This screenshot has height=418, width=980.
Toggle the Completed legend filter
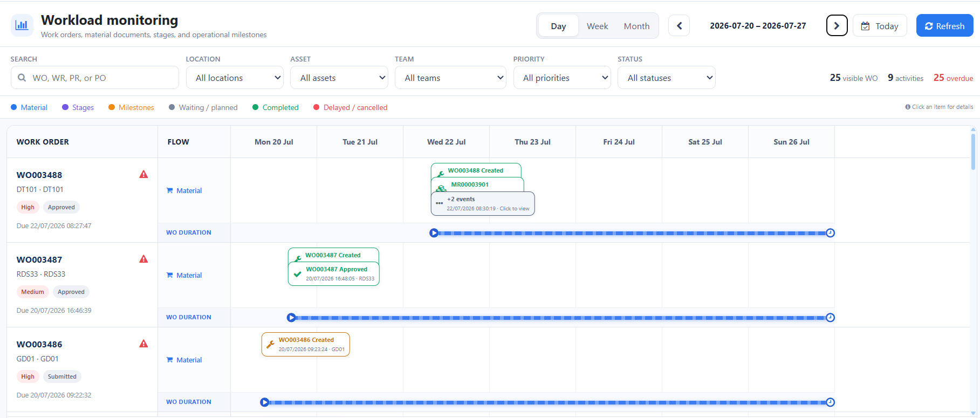(x=275, y=107)
